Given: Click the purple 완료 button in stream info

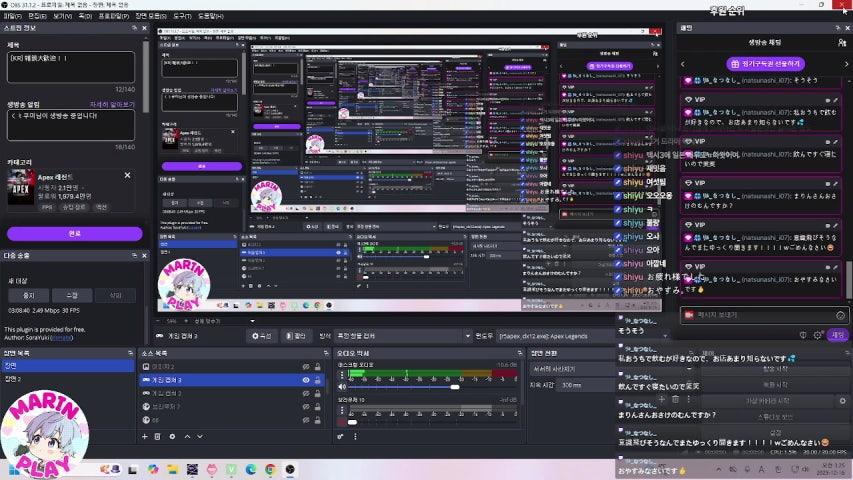Looking at the screenshot, I should (74, 233).
